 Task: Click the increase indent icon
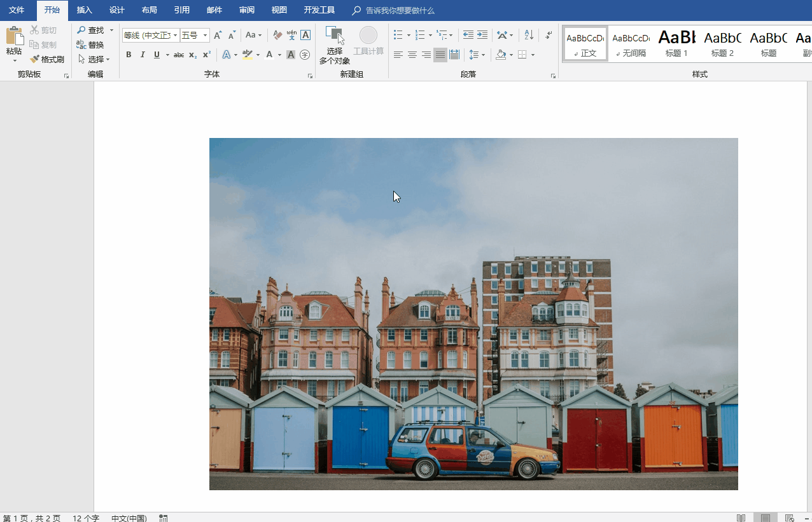click(482, 35)
